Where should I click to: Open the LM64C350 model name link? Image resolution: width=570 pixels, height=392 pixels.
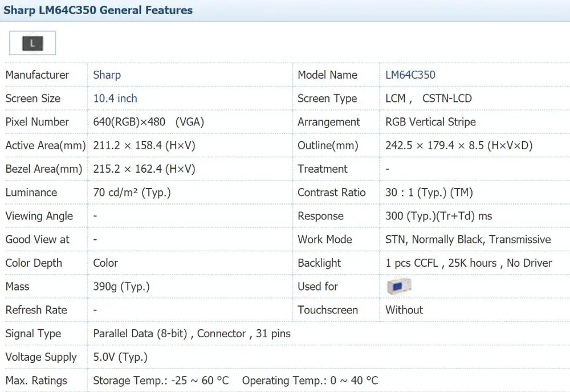point(410,75)
